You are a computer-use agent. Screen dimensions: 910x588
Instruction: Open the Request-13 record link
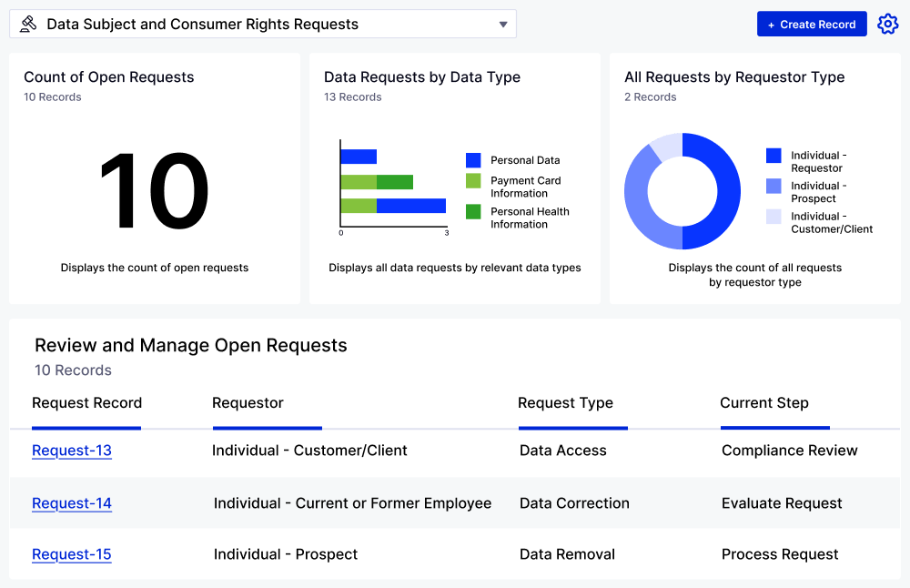tap(72, 451)
